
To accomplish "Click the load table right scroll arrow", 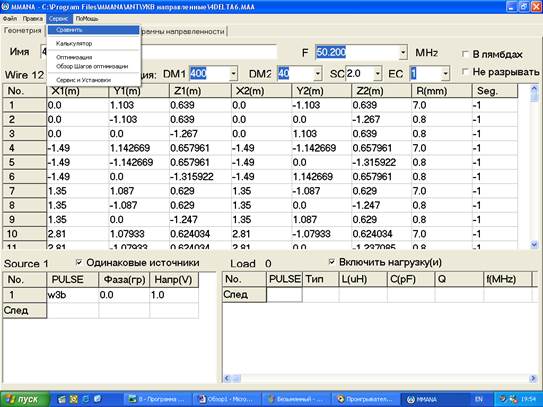I will [533, 378].
